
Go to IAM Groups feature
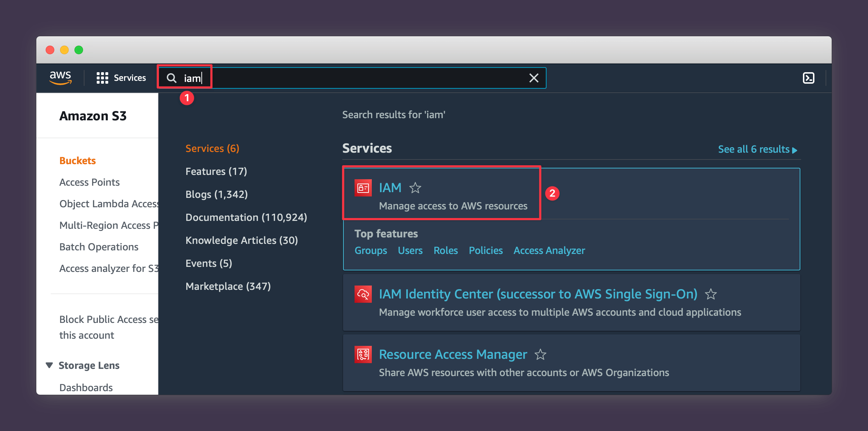[371, 250]
